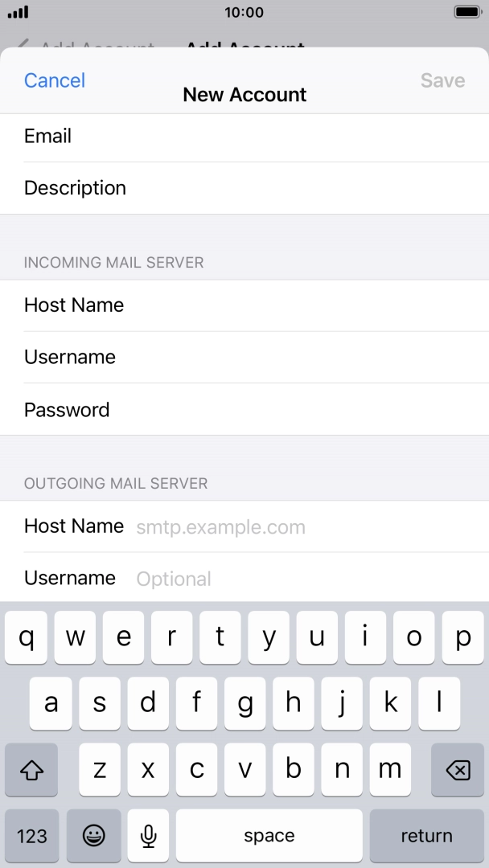Open the emoji keyboard
Viewport: 489px width, 868px height.
[x=93, y=835]
